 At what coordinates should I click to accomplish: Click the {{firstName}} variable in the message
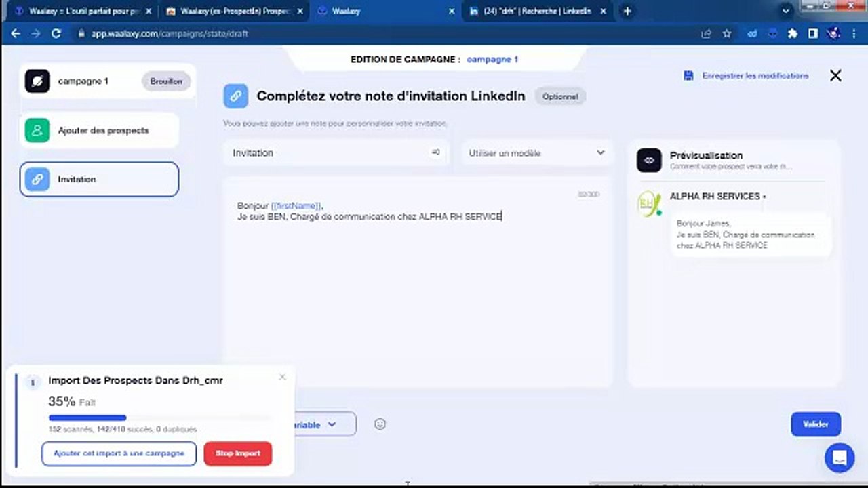[x=296, y=205]
